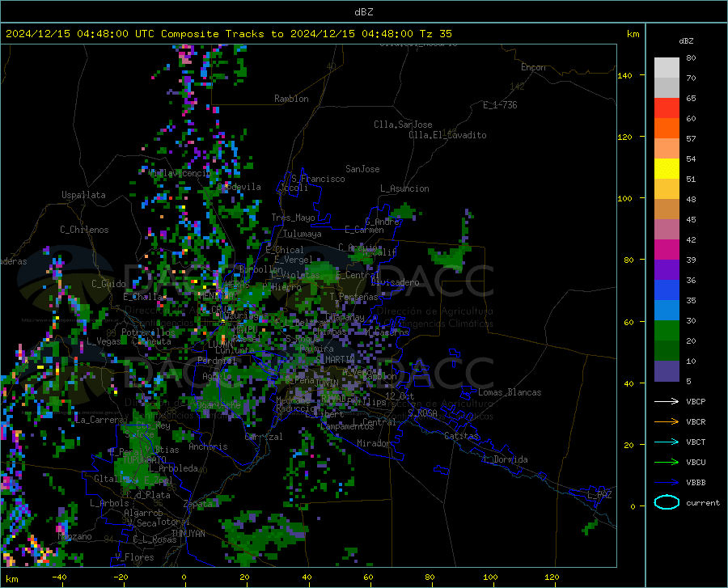Viewport: 728px width, 588px height.
Task: Select the slate 5-10 dBZ color band
Action: (x=667, y=371)
